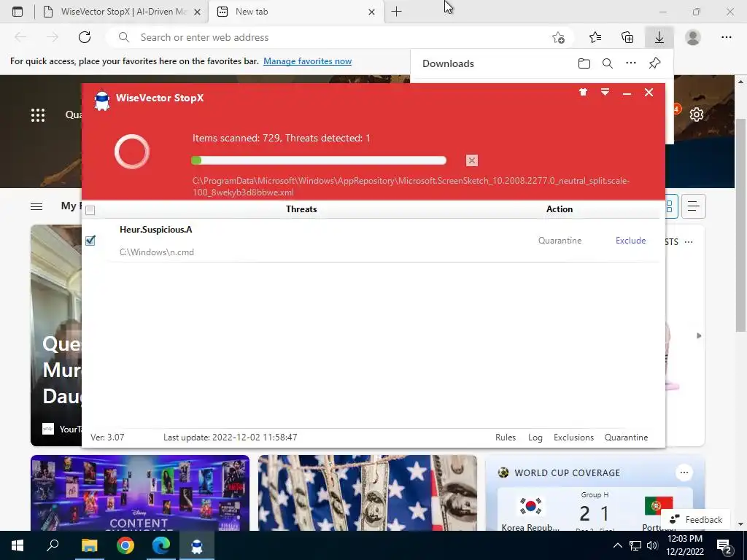Close the WiseVector StopX browser tab

(197, 12)
